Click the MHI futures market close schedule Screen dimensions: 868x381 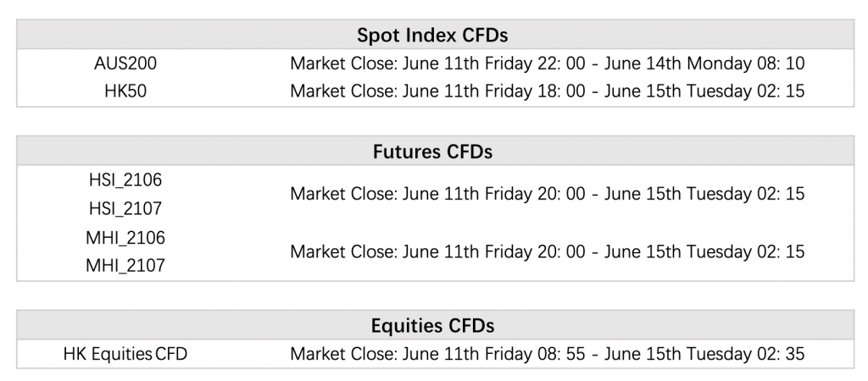[x=547, y=251]
